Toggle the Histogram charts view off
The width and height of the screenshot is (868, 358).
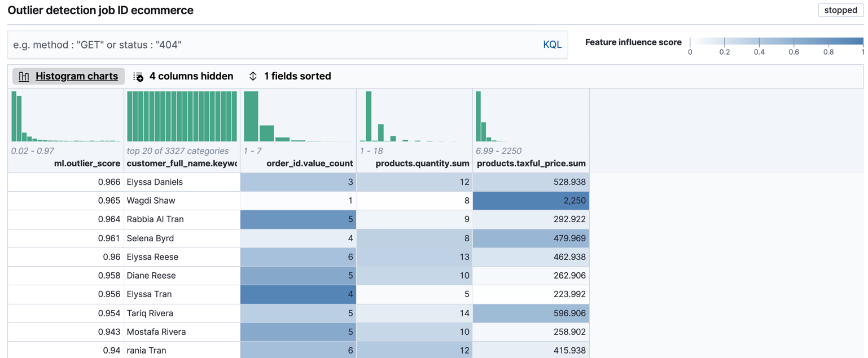click(x=68, y=76)
